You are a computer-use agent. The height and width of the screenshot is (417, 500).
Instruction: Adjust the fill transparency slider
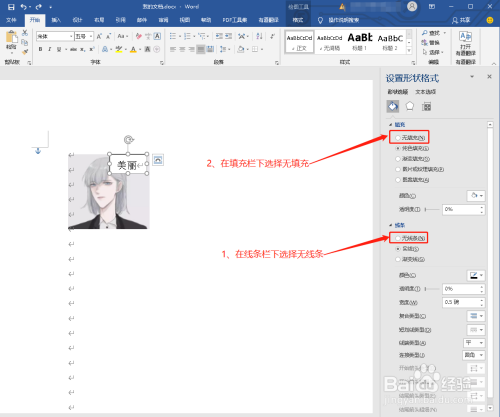click(432, 209)
